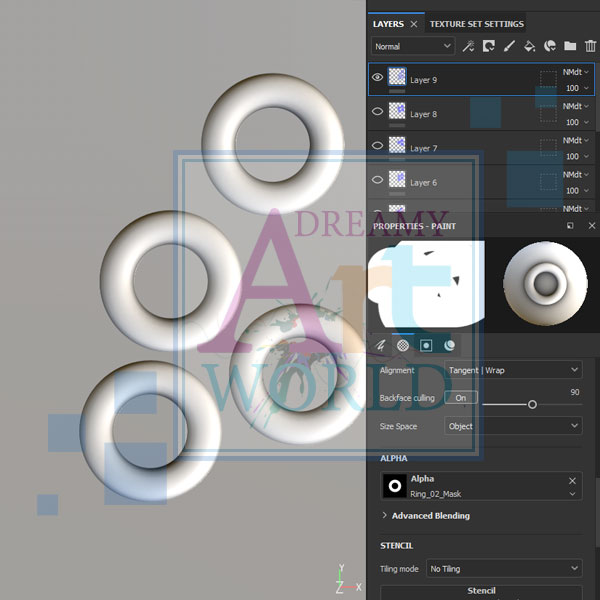This screenshot has width=600, height=600.
Task: Click the add mask icon in Layers toolbar
Action: 488,46
